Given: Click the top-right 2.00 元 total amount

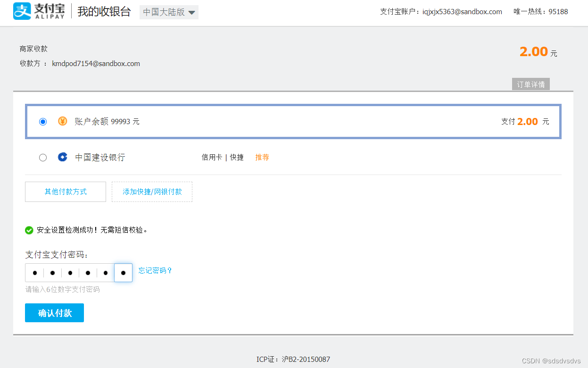Looking at the screenshot, I should pos(538,52).
